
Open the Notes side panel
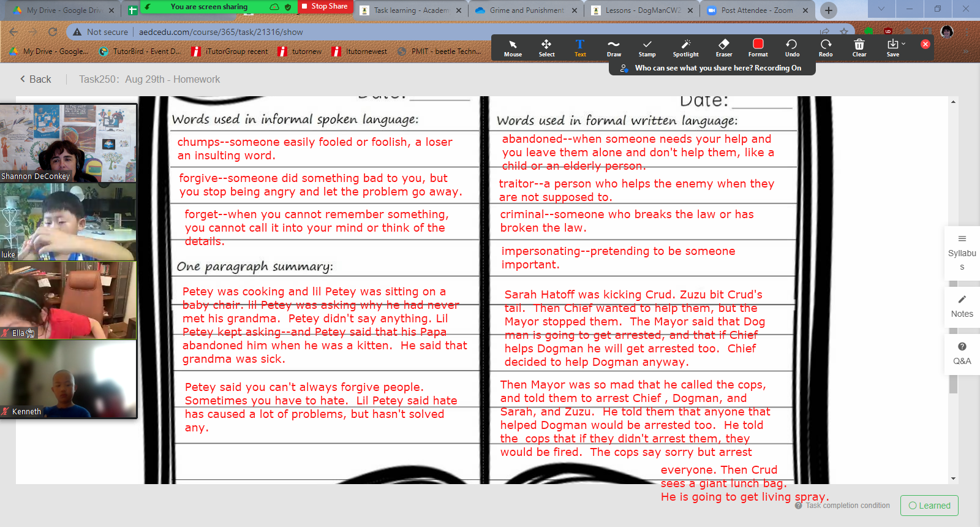[x=962, y=306]
